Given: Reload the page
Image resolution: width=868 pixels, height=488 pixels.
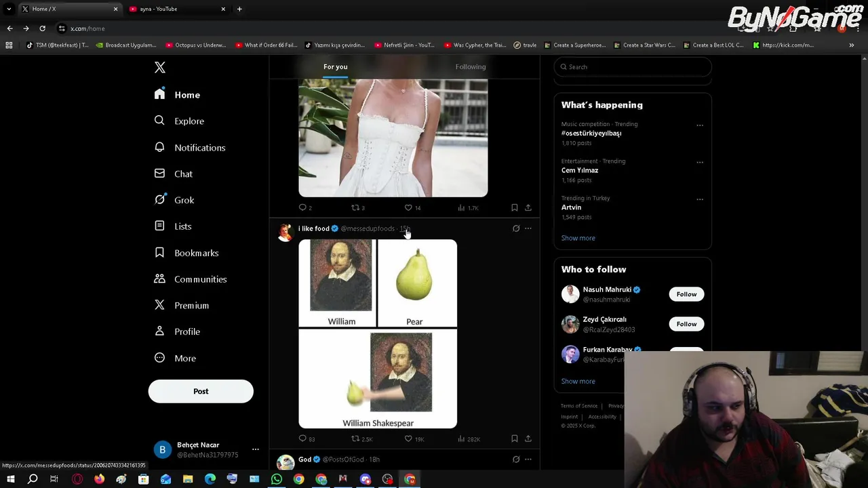Looking at the screenshot, I should 42,28.
